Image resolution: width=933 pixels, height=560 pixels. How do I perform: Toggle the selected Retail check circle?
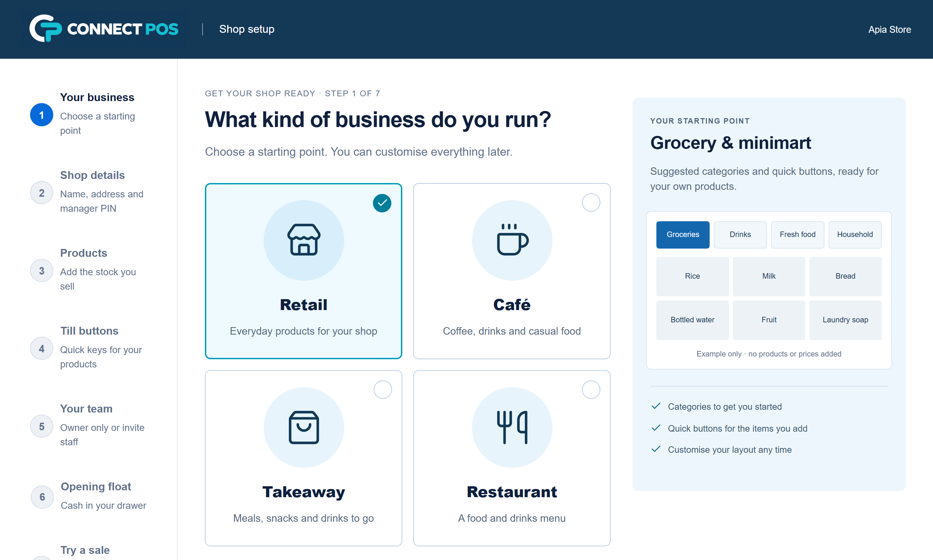point(382,203)
